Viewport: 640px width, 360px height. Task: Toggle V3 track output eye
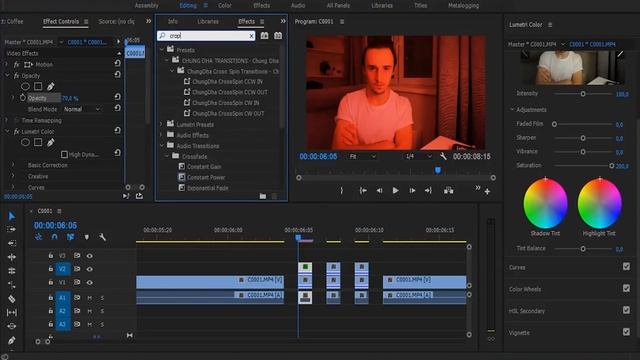tap(89, 256)
